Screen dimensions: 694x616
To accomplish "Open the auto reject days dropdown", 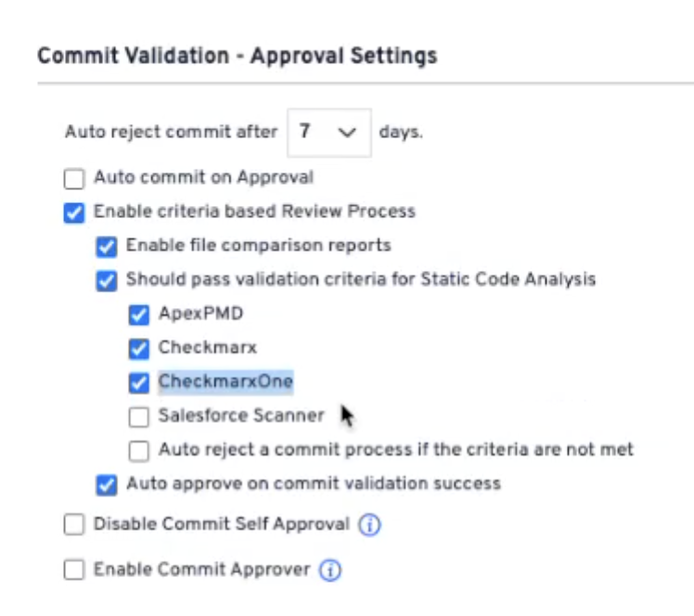I will pos(328,133).
